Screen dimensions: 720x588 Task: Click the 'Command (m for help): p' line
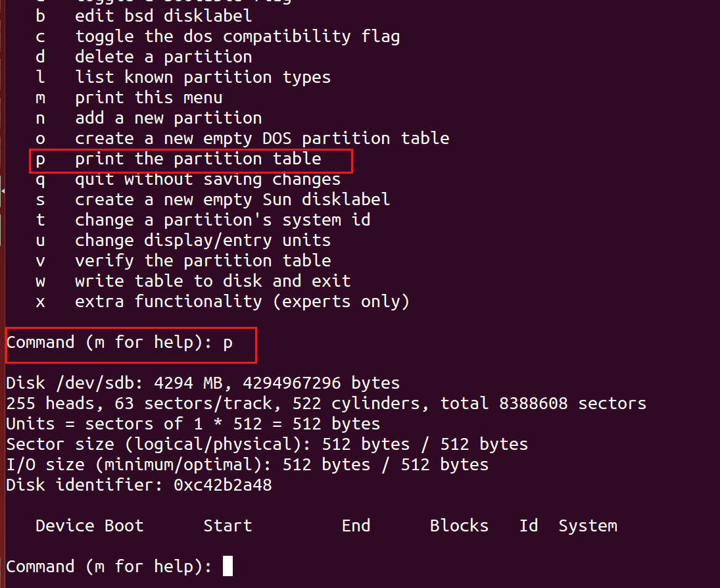pyautogui.click(x=120, y=343)
